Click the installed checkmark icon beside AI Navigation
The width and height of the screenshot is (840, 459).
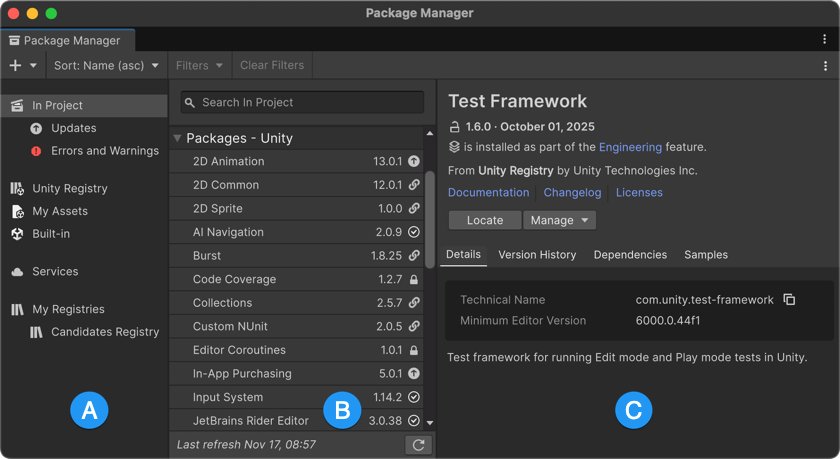[413, 232]
